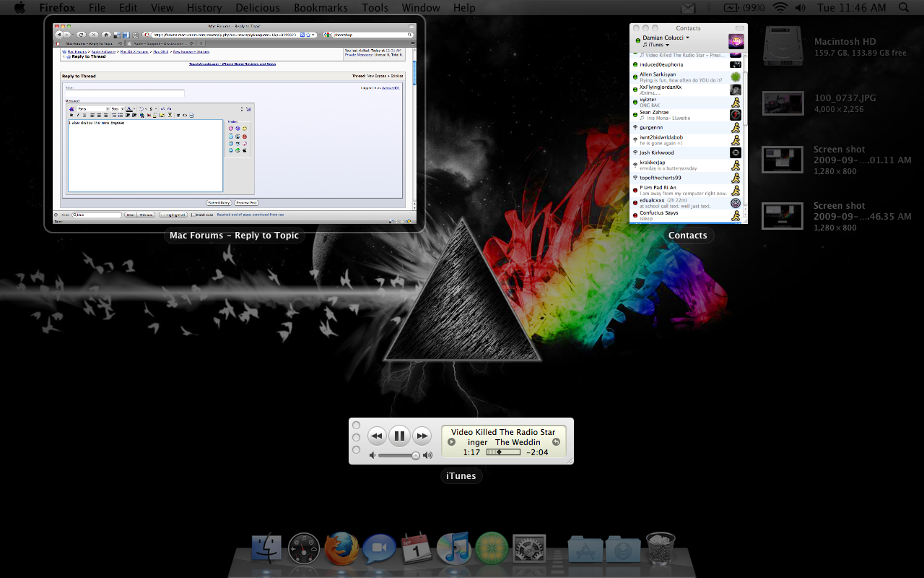Open the History menu
Screen dimensions: 924x578
coord(204,8)
